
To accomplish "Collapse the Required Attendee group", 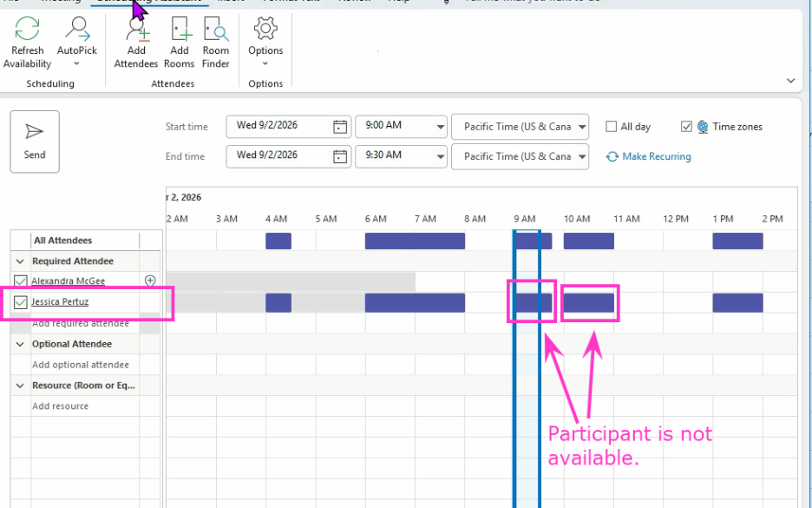I will pos(20,261).
